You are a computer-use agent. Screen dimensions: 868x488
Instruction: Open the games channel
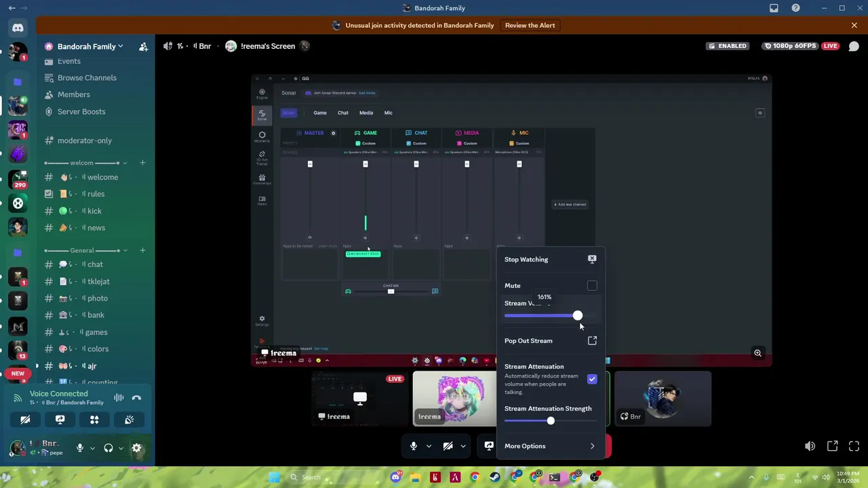point(95,332)
